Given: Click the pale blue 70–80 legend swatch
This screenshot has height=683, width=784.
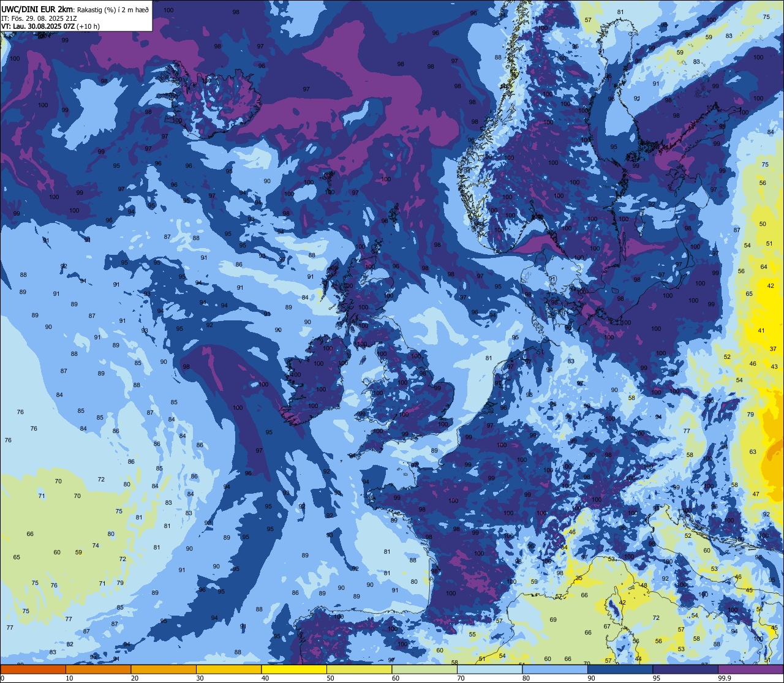Looking at the screenshot, I should (x=489, y=670).
